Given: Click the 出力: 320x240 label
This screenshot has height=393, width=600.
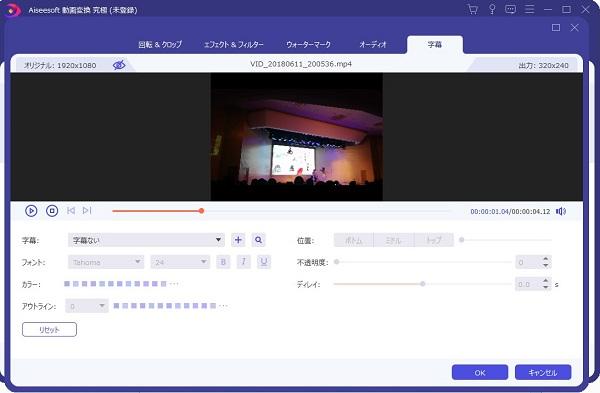Looking at the screenshot, I should (543, 65).
